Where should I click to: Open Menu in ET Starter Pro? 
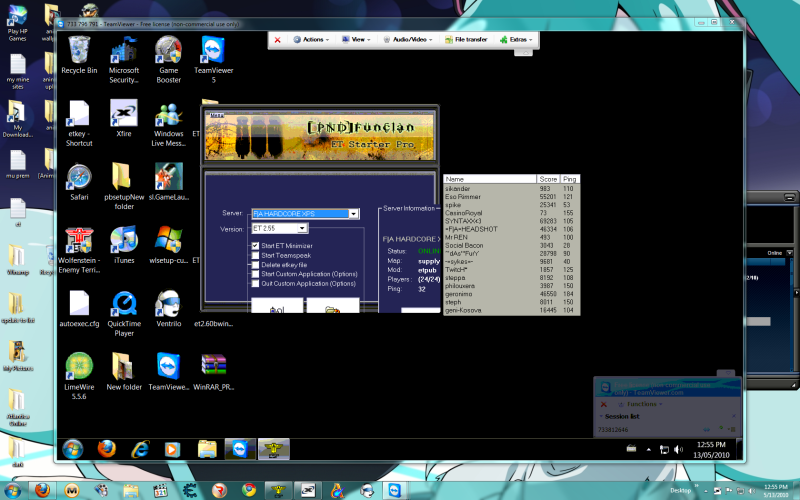(x=217, y=115)
